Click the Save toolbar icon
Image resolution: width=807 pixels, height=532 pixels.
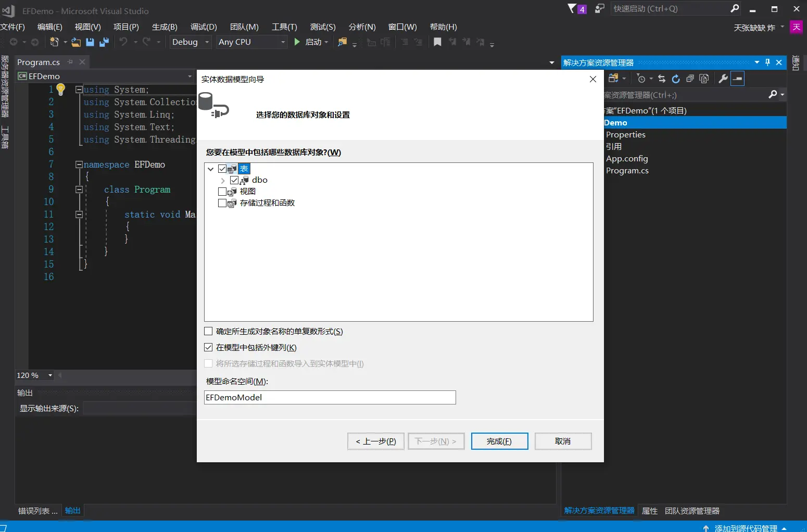pos(90,42)
